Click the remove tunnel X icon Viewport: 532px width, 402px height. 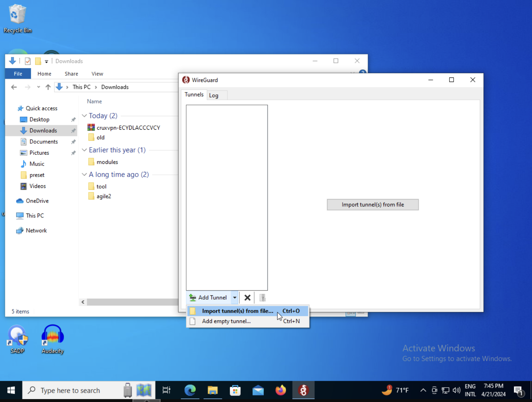point(247,298)
